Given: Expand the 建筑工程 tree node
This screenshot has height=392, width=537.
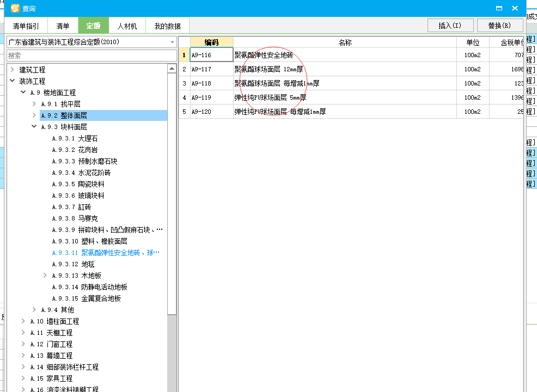Looking at the screenshot, I should (13, 70).
